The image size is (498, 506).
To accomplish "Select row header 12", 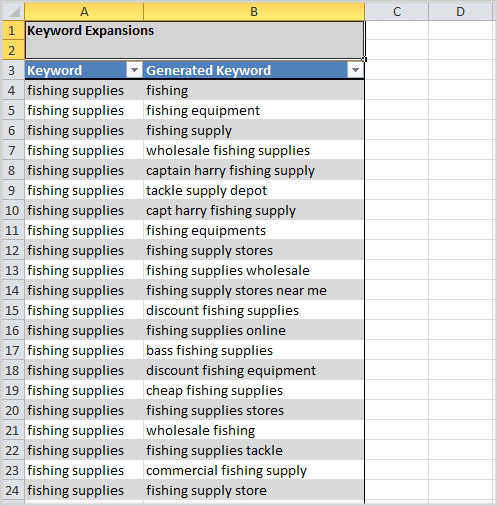I will (12, 250).
